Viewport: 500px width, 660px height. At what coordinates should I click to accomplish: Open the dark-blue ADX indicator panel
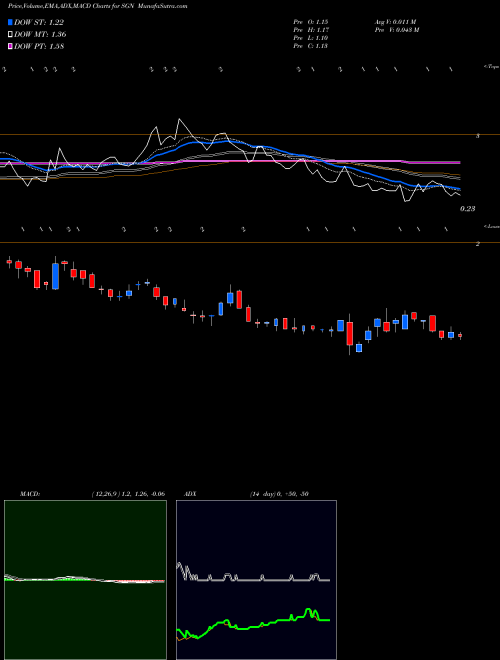pos(256,580)
